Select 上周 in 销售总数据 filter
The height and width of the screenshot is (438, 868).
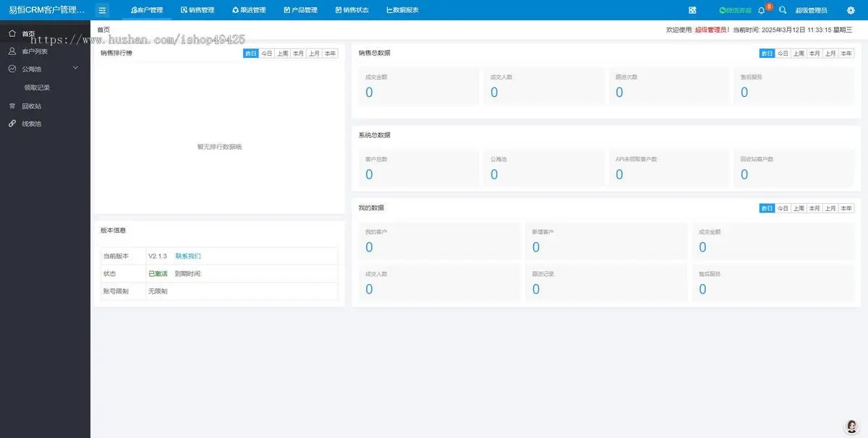(799, 53)
